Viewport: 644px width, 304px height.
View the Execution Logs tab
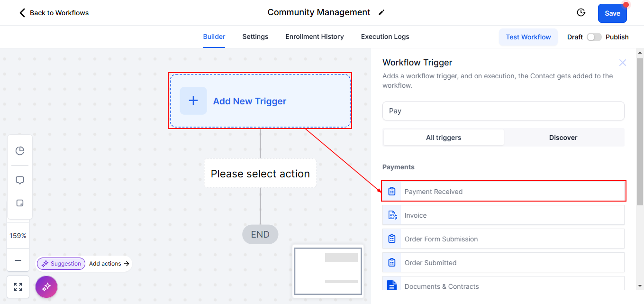coord(385,37)
